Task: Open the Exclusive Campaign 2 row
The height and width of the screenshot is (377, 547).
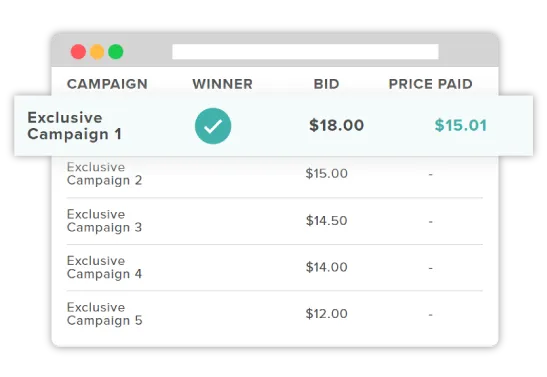Action: [275, 174]
